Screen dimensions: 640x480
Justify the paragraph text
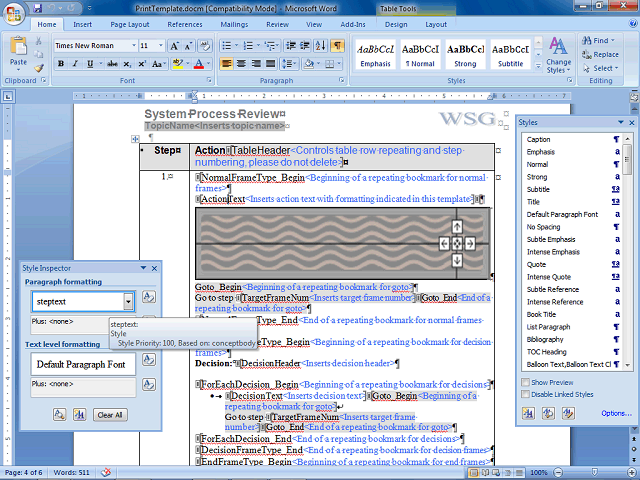(270, 64)
